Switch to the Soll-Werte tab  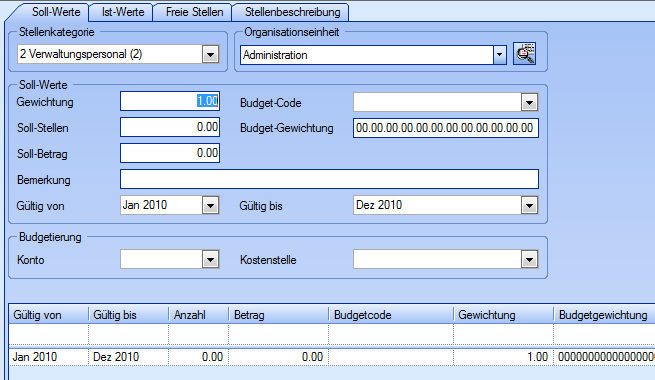click(x=56, y=12)
